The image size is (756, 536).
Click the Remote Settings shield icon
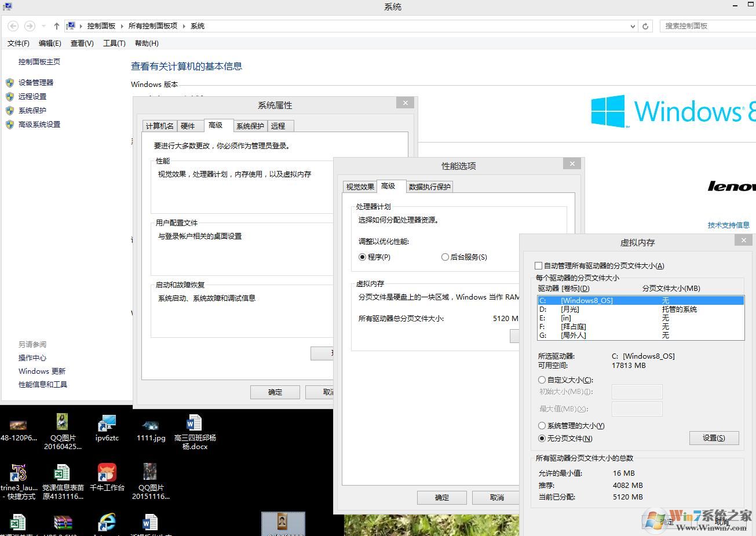pyautogui.click(x=9, y=97)
